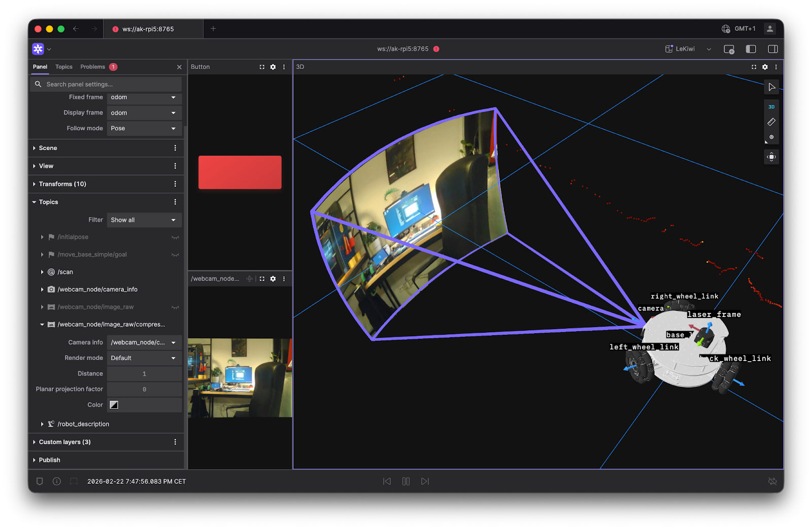Activate the publish point tool
812x530 pixels.
(771, 137)
